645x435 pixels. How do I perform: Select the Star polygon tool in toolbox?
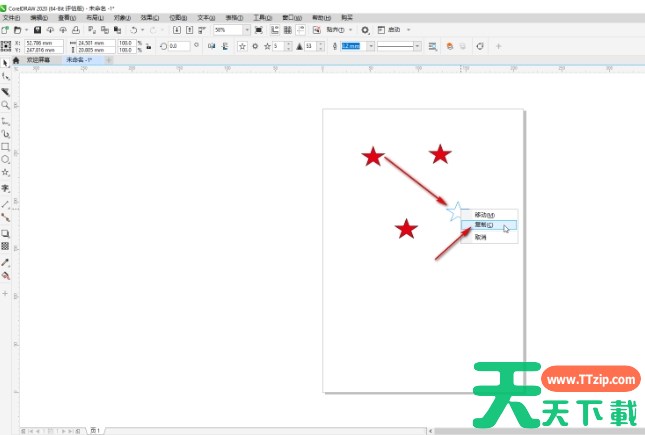[5, 172]
